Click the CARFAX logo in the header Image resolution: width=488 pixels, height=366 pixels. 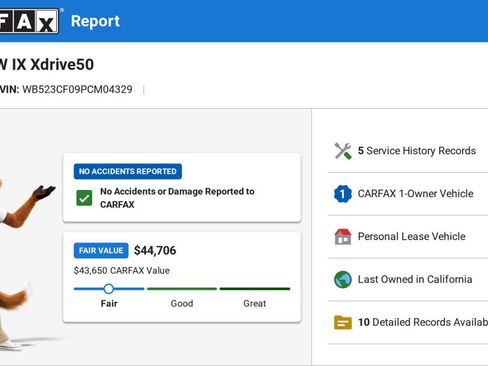tap(29, 21)
